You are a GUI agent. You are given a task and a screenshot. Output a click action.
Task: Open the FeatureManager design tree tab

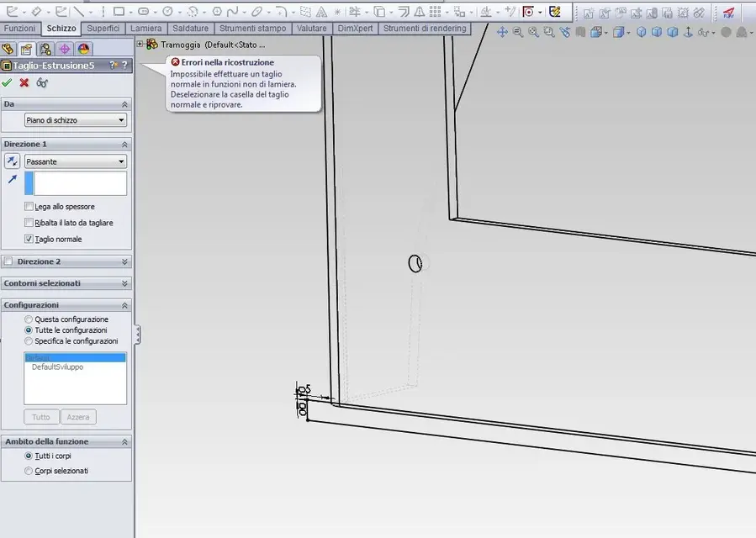pos(8,49)
